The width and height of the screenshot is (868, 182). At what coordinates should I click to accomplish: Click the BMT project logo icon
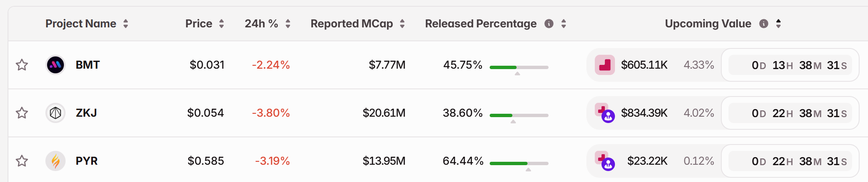(x=55, y=65)
